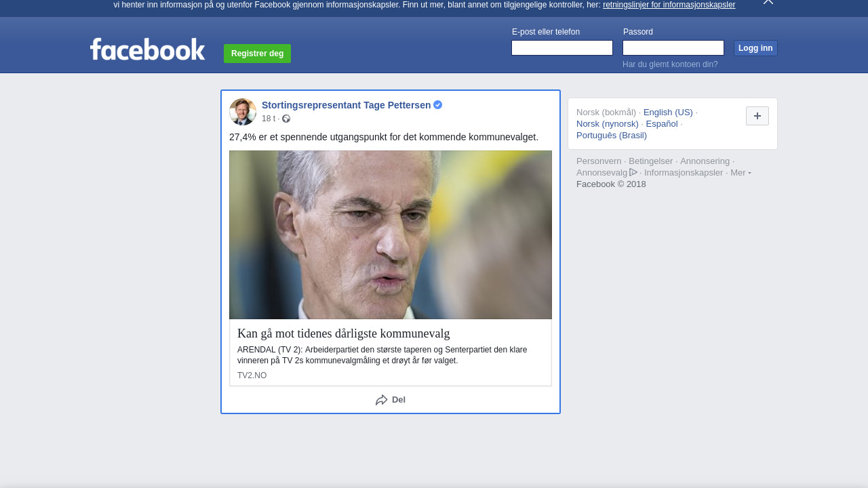The height and width of the screenshot is (488, 868).
Task: Click the Logg inn button
Action: [x=755, y=48]
